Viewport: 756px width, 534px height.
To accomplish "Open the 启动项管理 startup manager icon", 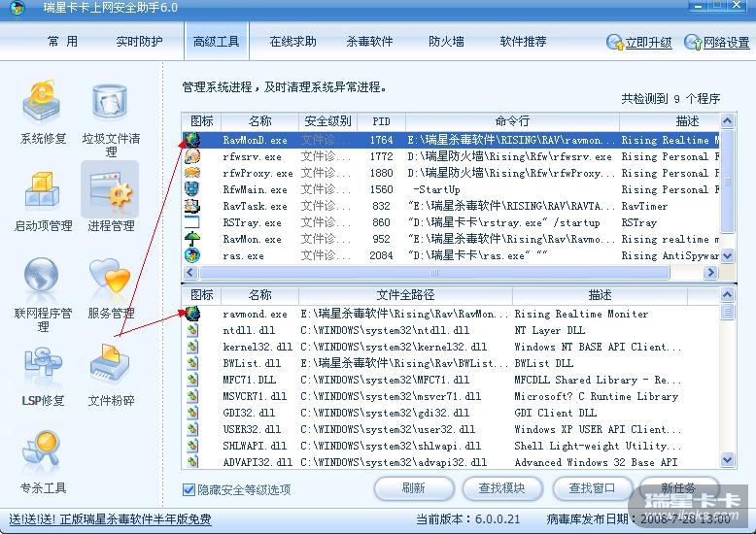I will (x=43, y=190).
